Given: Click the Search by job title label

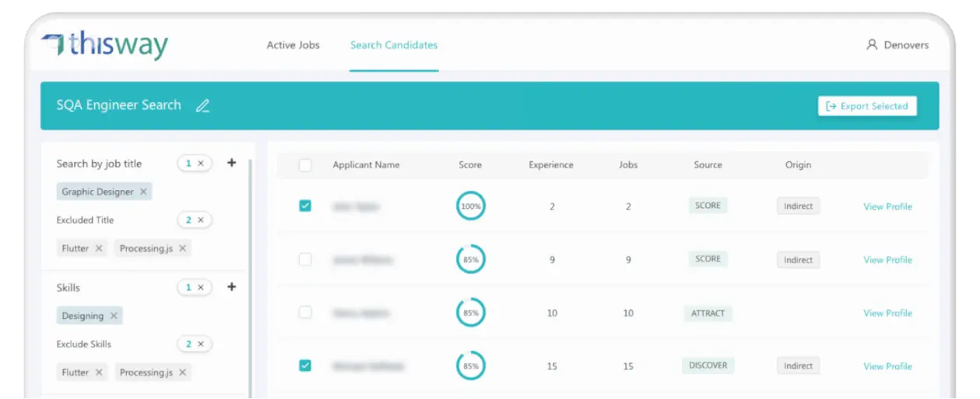Looking at the screenshot, I should coord(99,164).
